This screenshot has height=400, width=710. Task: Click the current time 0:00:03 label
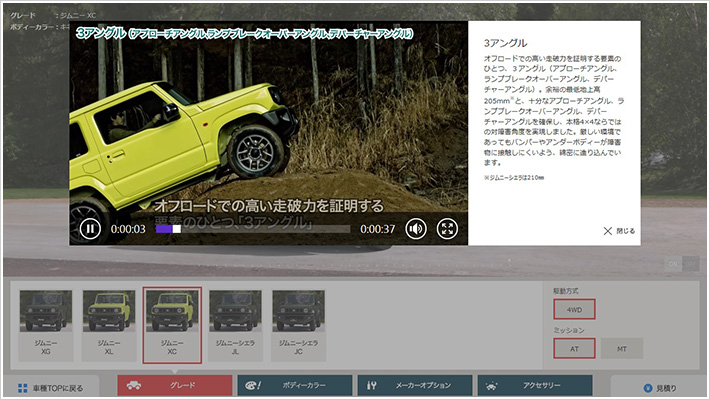[x=128, y=229]
